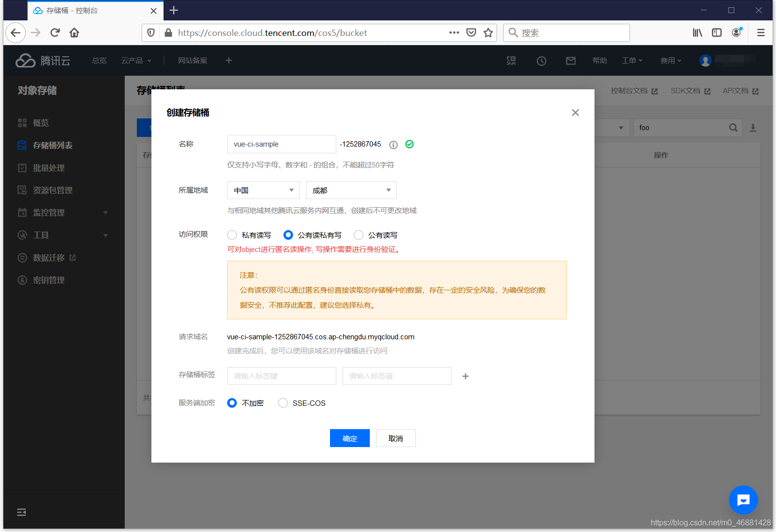Open 云产品 dropdown in header
776x532 pixels.
click(136, 61)
